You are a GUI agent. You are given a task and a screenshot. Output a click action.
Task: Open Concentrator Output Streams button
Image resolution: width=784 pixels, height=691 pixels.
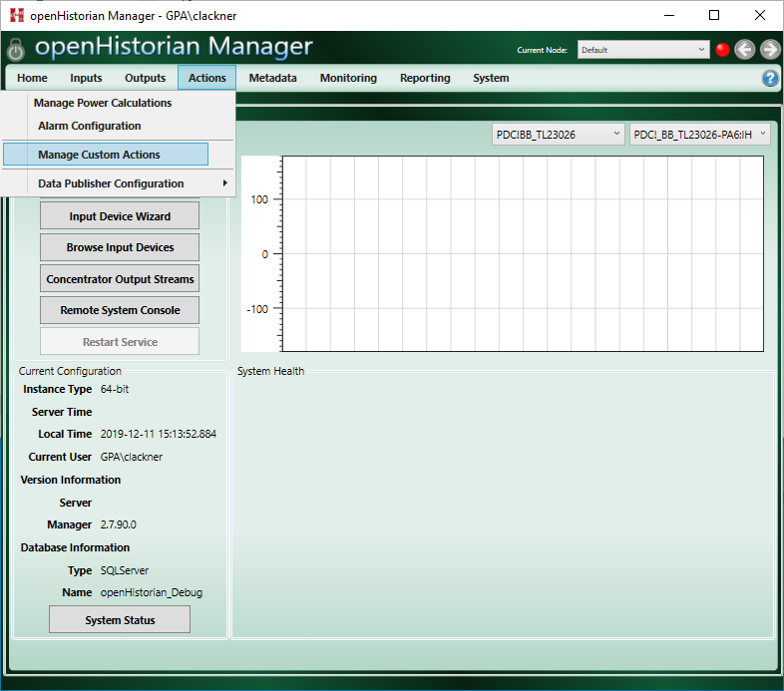(x=120, y=279)
